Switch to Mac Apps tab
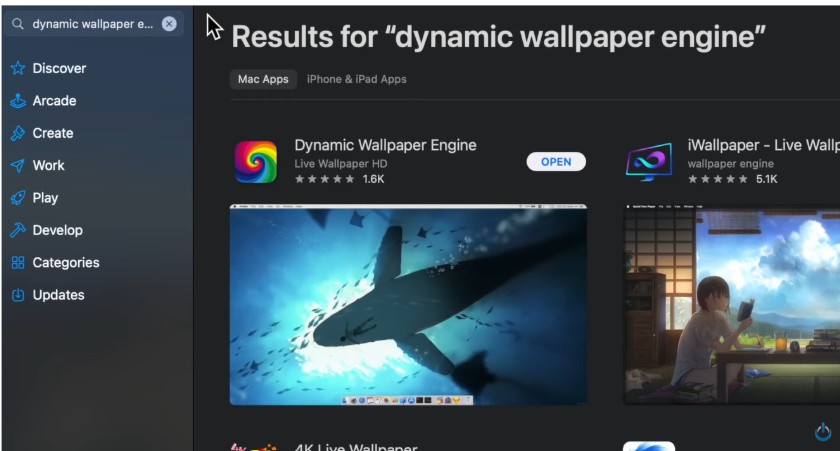 pos(263,79)
